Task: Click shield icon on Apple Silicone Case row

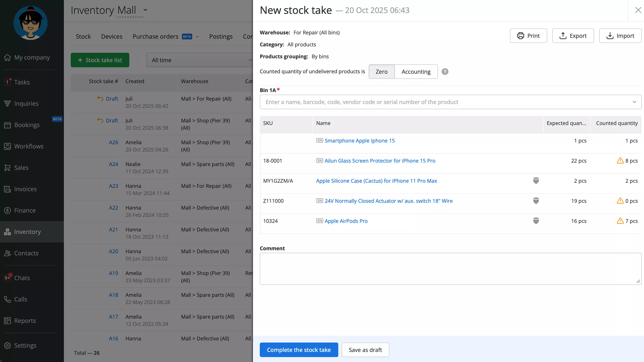Action: 536,180
